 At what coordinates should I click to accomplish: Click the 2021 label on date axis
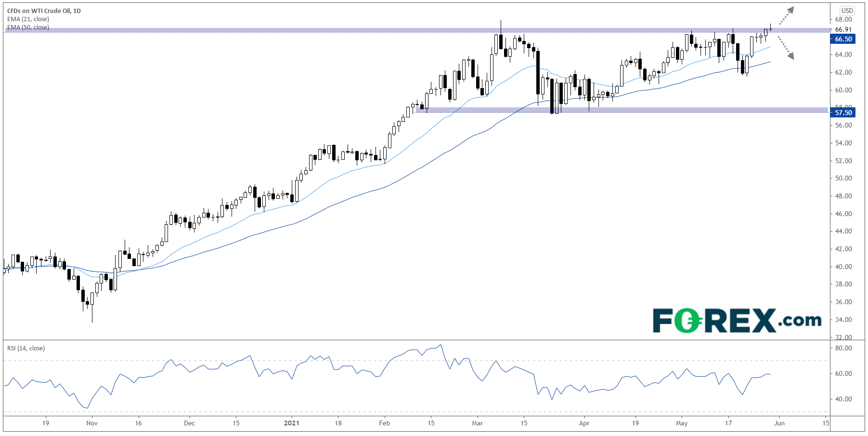coord(291,423)
